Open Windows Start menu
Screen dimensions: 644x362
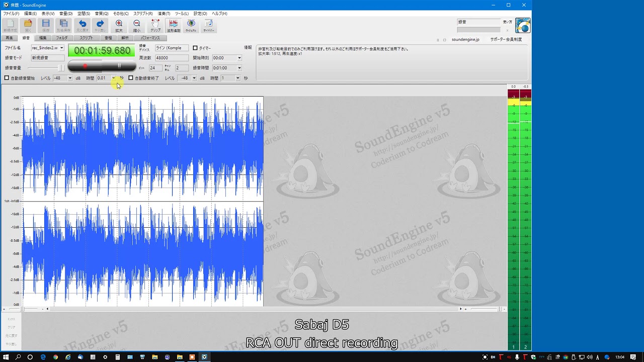[x=6, y=357]
